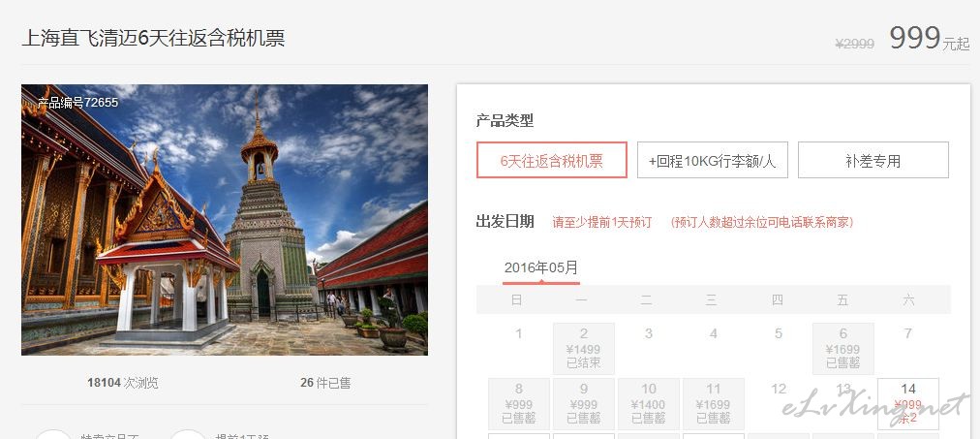Click the product title 上海直飞清迈6天往返含税机票
This screenshot has width=980, height=439.
click(x=153, y=38)
